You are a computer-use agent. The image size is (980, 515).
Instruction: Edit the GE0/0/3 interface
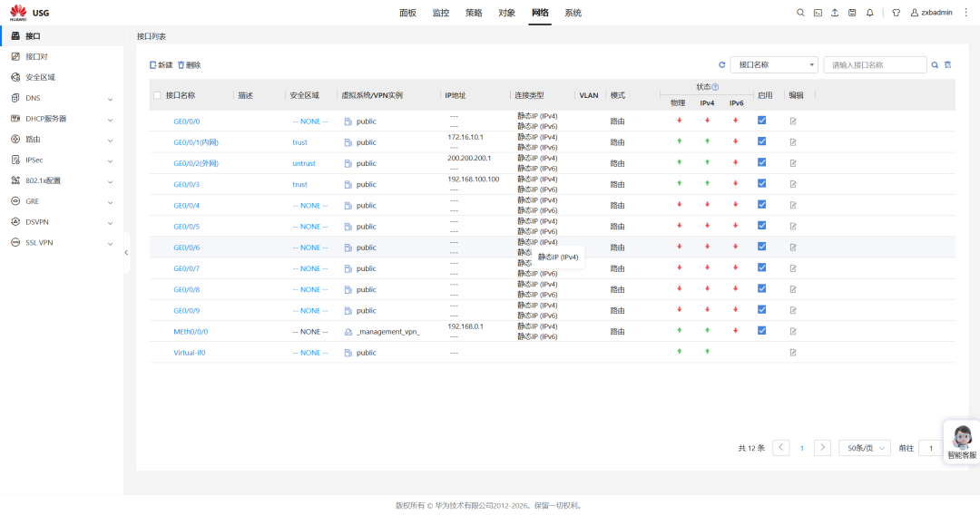[792, 184]
